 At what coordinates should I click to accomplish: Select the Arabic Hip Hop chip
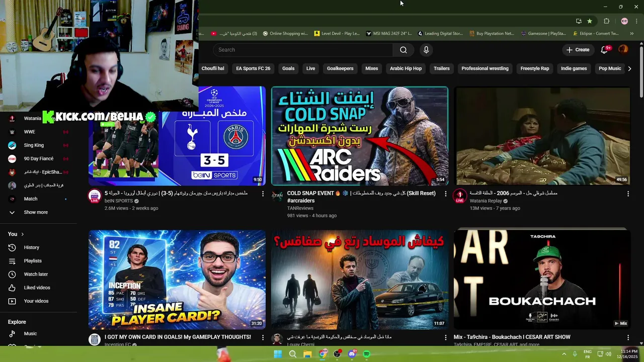pos(406,68)
